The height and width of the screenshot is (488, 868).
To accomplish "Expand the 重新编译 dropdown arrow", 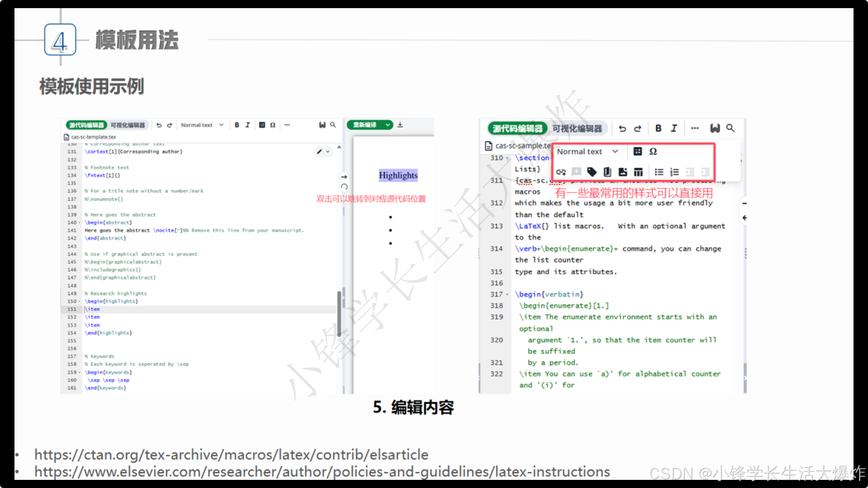I will pyautogui.click(x=387, y=125).
